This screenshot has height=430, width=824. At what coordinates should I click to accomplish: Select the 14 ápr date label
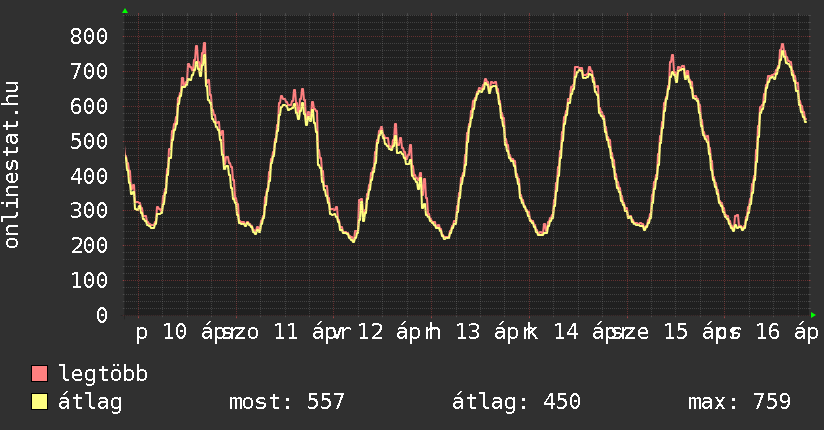click(585, 332)
